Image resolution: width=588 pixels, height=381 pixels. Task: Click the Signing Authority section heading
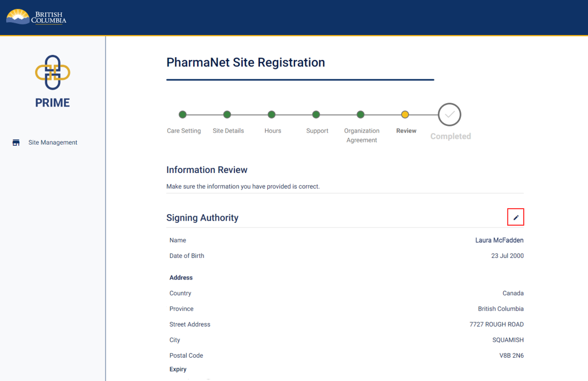[202, 218]
